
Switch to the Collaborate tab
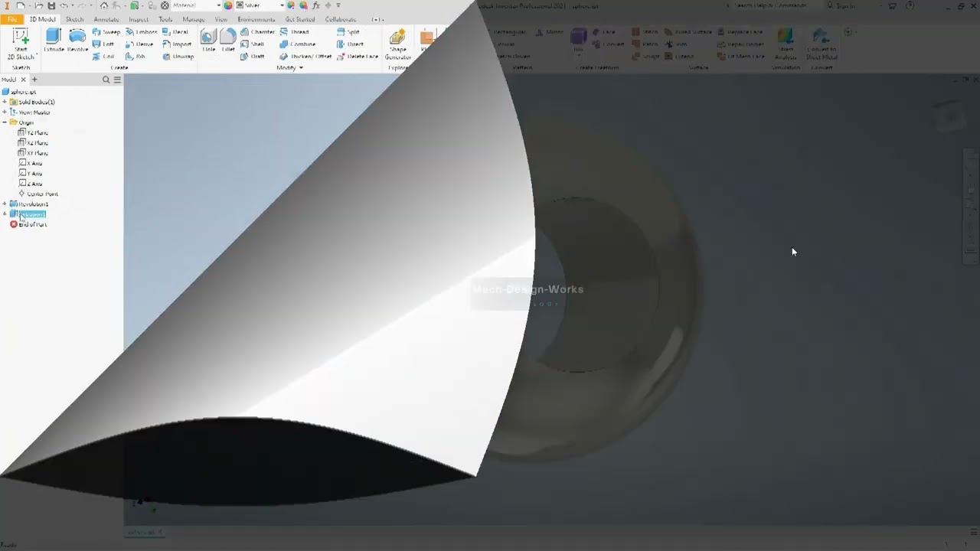[341, 19]
